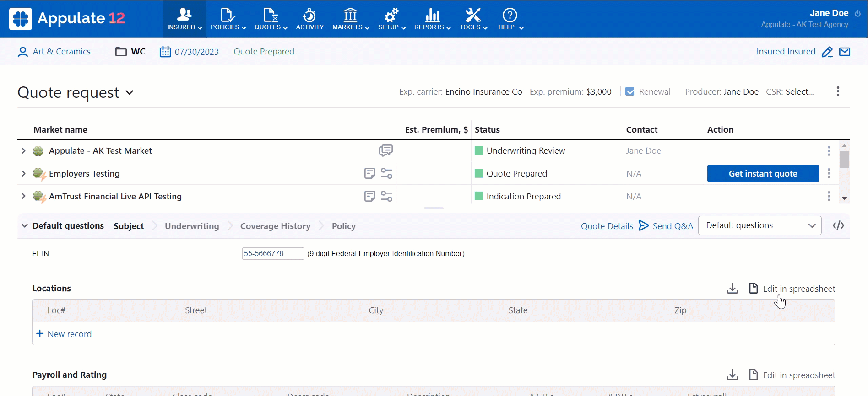Switch to the Policy tab
The width and height of the screenshot is (868, 396).
click(343, 226)
